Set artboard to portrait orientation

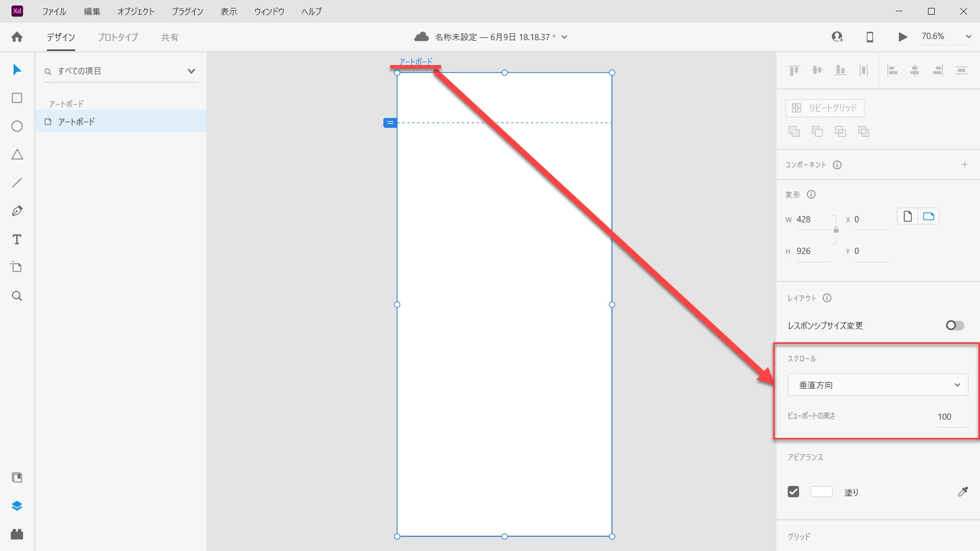(x=908, y=216)
